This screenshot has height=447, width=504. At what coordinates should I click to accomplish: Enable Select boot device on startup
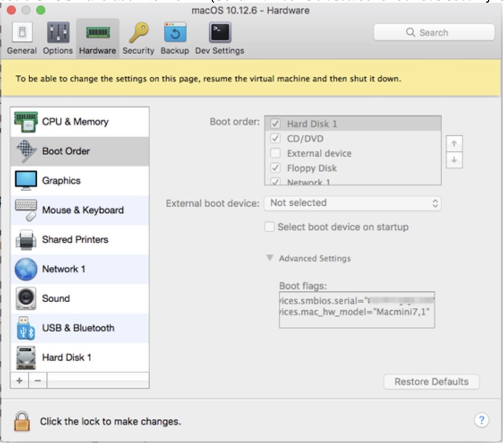point(270,227)
